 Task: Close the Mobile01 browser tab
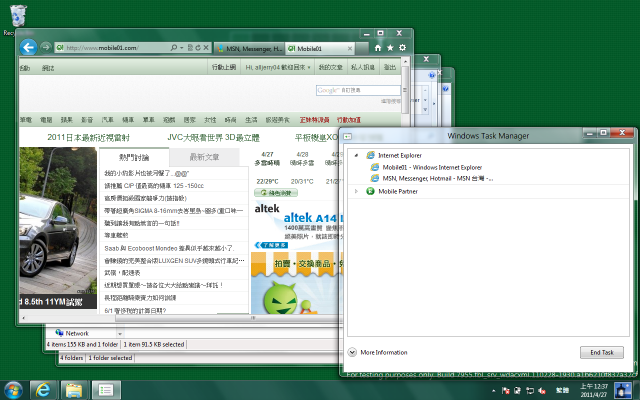point(350,49)
